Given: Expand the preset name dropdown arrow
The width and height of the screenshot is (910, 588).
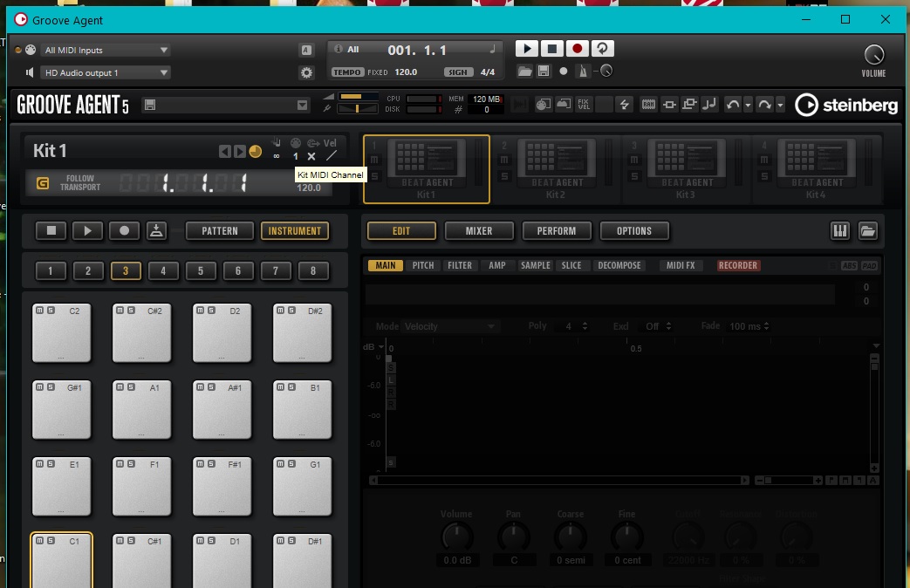Looking at the screenshot, I should [303, 105].
